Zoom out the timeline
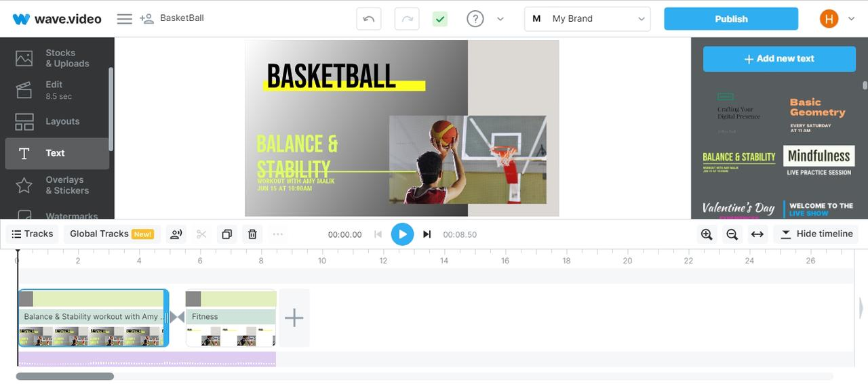Image resolution: width=868 pixels, height=384 pixels. click(732, 234)
